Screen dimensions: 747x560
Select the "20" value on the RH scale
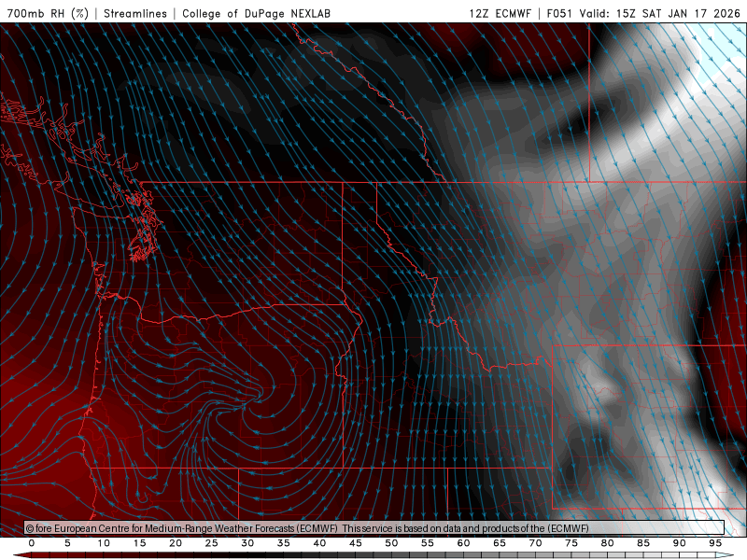click(x=176, y=543)
